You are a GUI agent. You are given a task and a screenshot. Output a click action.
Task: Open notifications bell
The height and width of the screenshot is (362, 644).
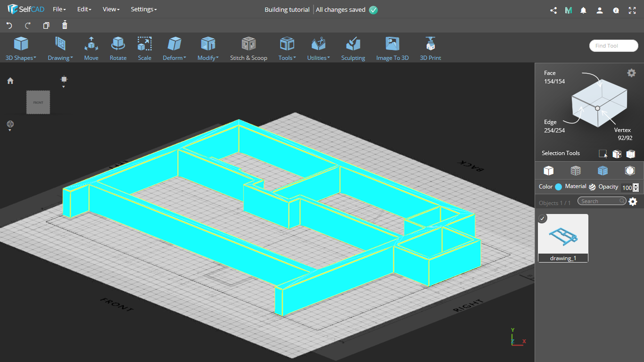(x=584, y=10)
